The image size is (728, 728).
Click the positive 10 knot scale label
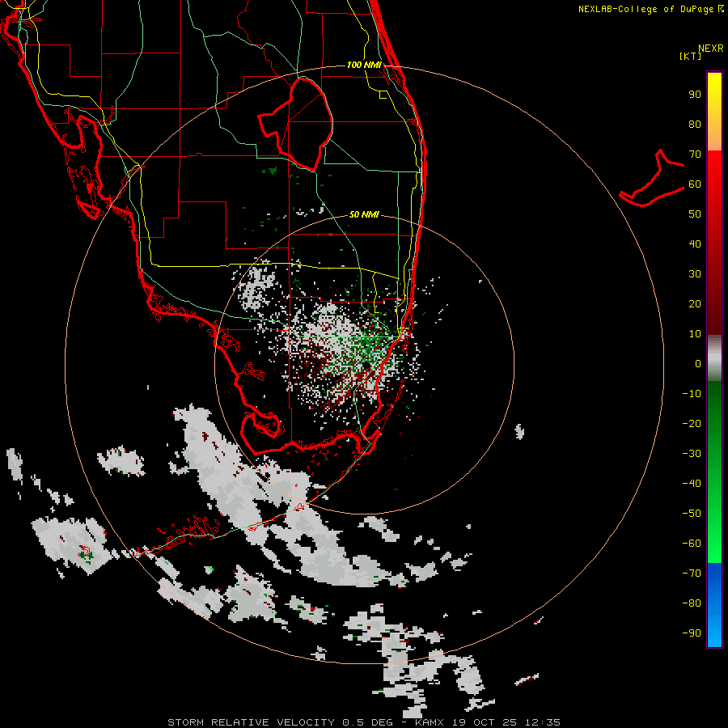[695, 334]
